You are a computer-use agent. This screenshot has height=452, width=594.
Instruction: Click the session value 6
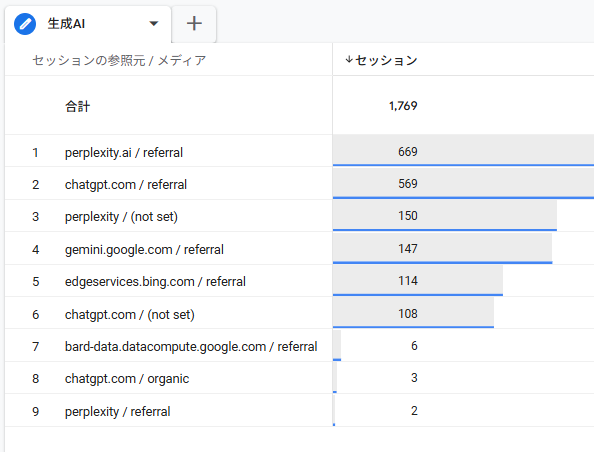414,346
